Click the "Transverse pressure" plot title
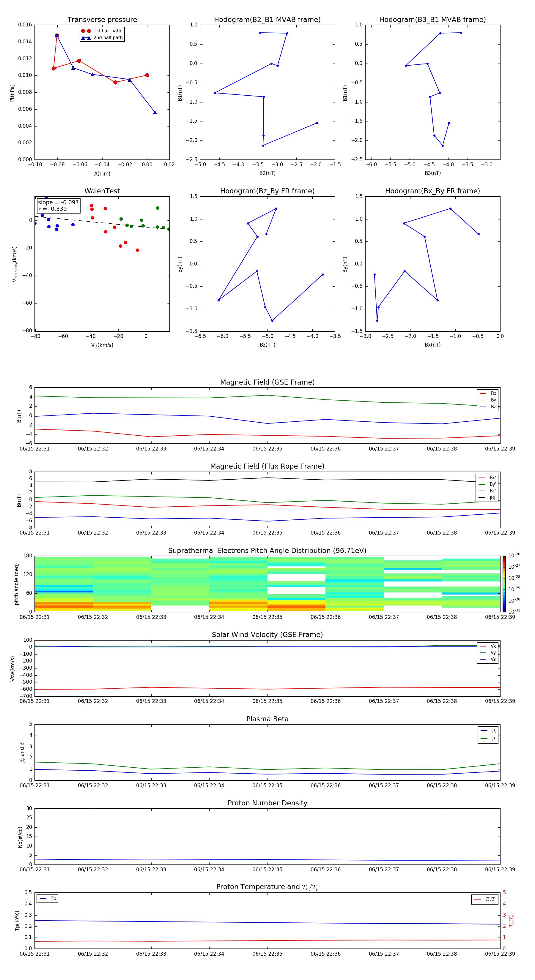 [102, 20]
